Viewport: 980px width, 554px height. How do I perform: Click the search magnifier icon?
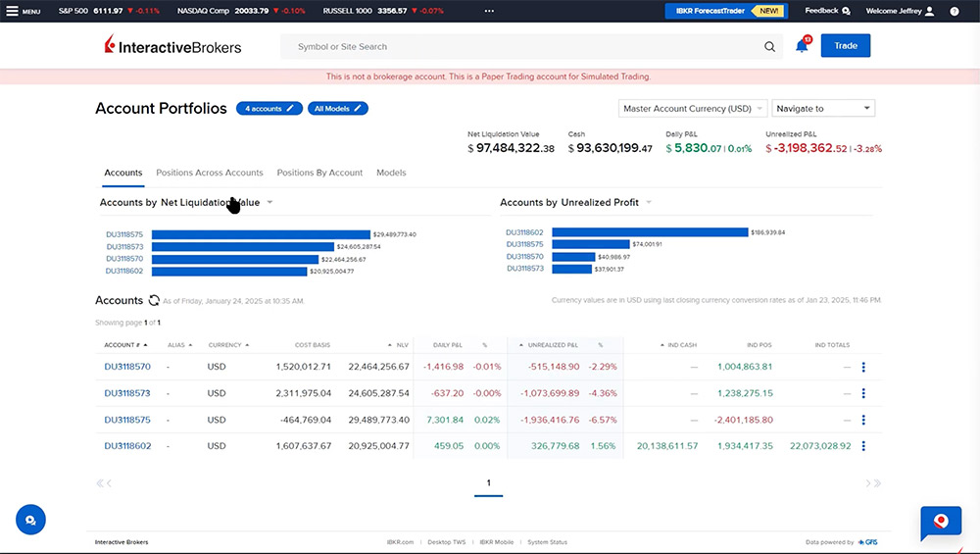click(x=769, y=47)
